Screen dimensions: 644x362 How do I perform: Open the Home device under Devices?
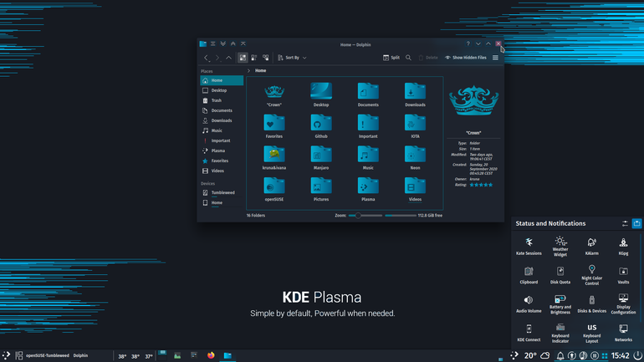[222, 203]
